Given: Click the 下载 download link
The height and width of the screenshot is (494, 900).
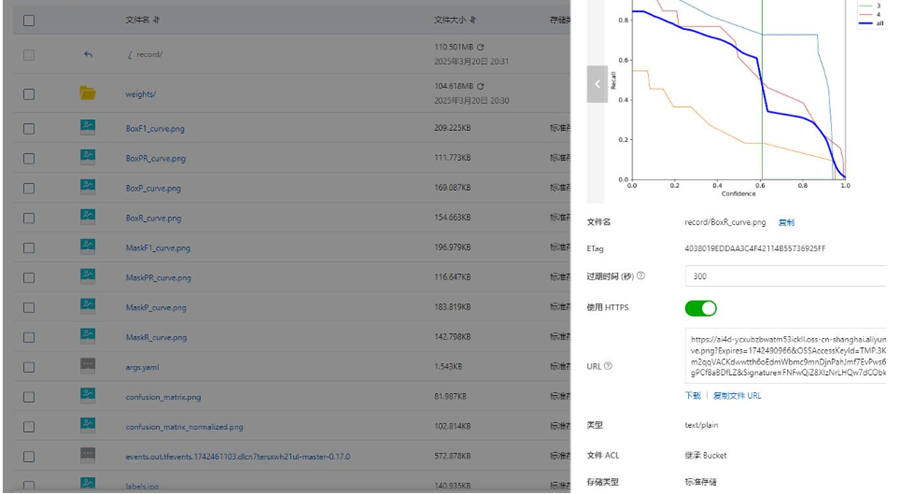Looking at the screenshot, I should click(693, 395).
